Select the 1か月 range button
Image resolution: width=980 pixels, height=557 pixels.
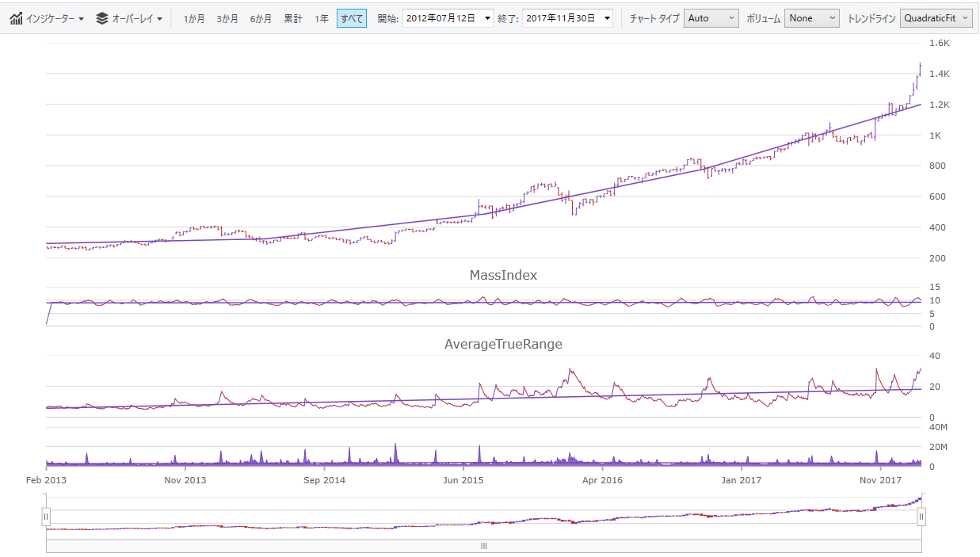[194, 17]
